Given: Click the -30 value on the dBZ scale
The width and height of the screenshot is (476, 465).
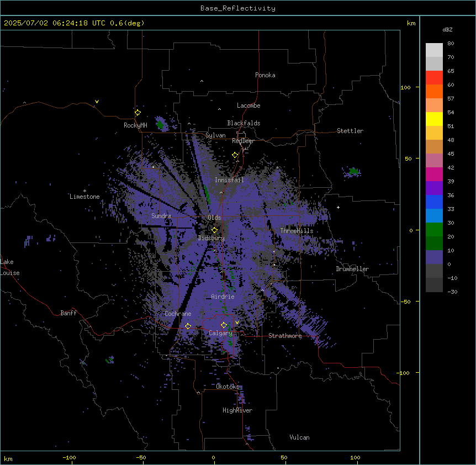Looking at the screenshot, I should tap(452, 292).
